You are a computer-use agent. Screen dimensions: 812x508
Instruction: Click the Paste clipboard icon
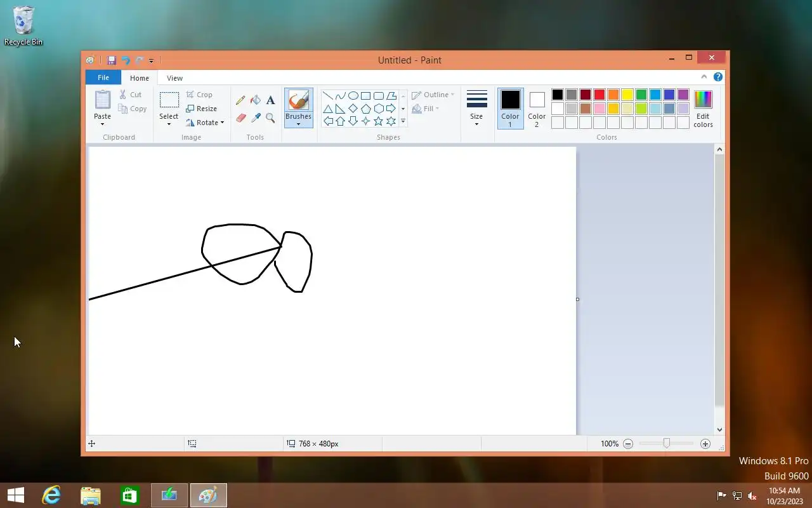coord(102,100)
